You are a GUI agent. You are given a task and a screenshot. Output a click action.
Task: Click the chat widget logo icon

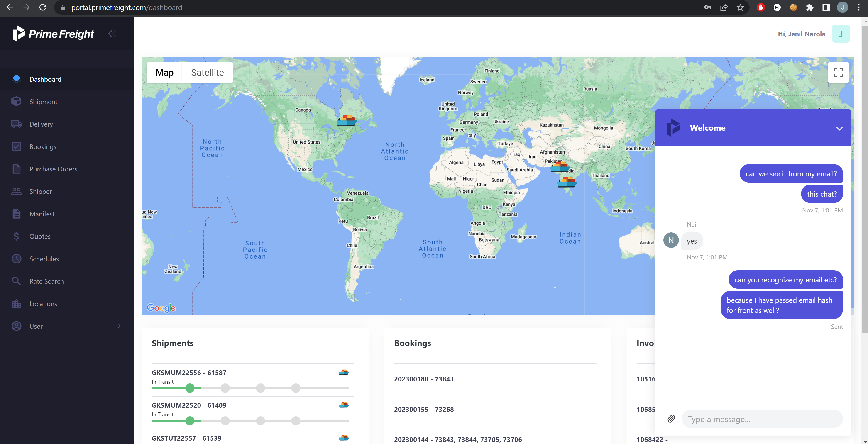point(674,127)
